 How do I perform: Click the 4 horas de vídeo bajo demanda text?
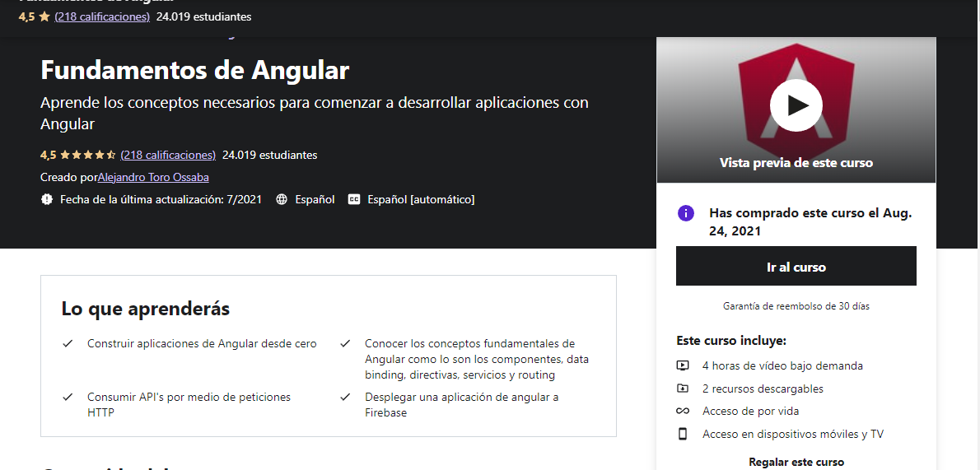click(x=782, y=365)
